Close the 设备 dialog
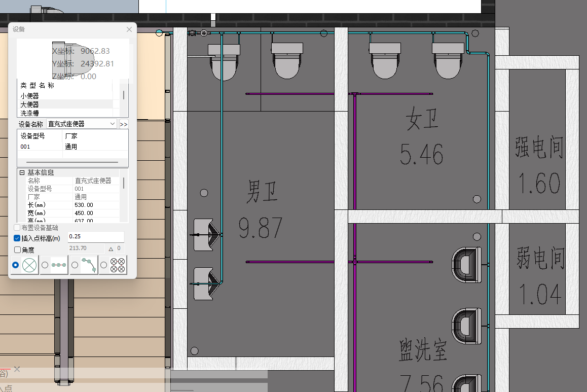Viewport: 587px width, 392px height. (129, 29)
